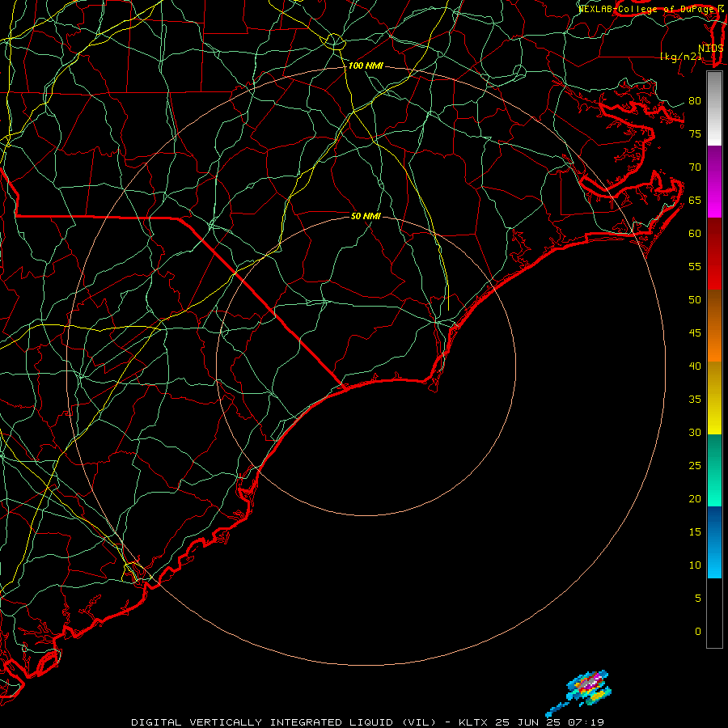Click the 5 value on the color scale

pos(698,598)
